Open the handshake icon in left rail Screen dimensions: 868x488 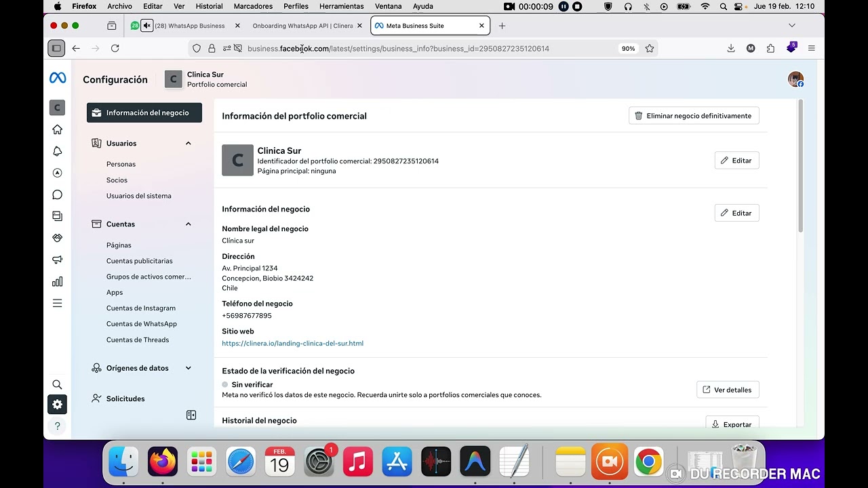[x=58, y=238]
